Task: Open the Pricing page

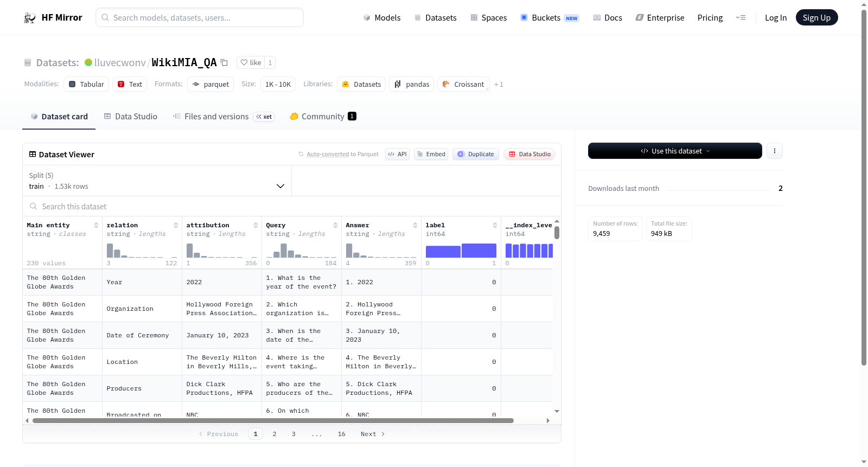Action: (710, 18)
